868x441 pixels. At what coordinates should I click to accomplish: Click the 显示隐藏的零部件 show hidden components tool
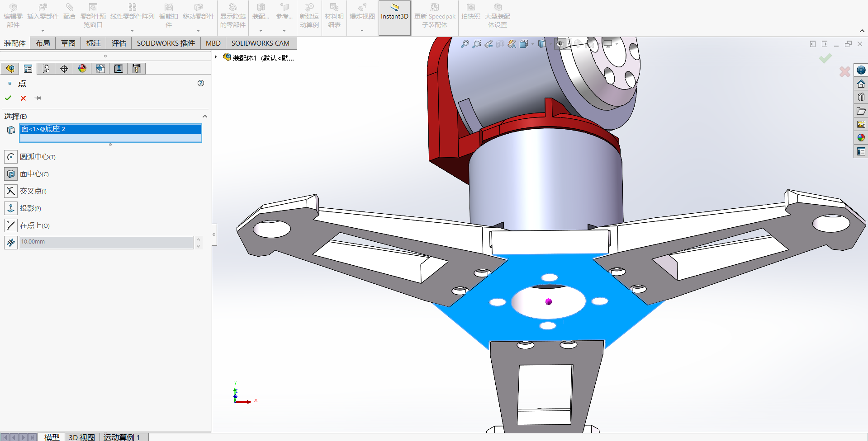pyautogui.click(x=233, y=16)
